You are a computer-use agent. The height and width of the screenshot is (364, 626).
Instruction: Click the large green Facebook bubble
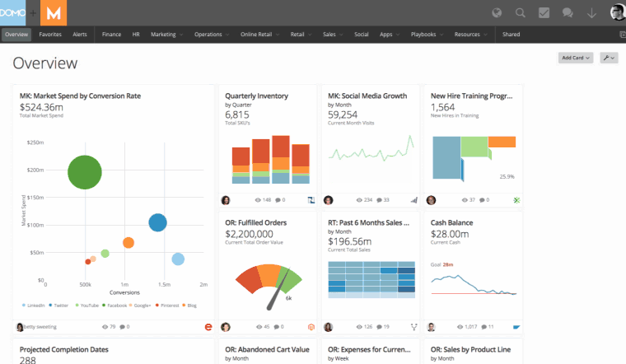pos(84,172)
